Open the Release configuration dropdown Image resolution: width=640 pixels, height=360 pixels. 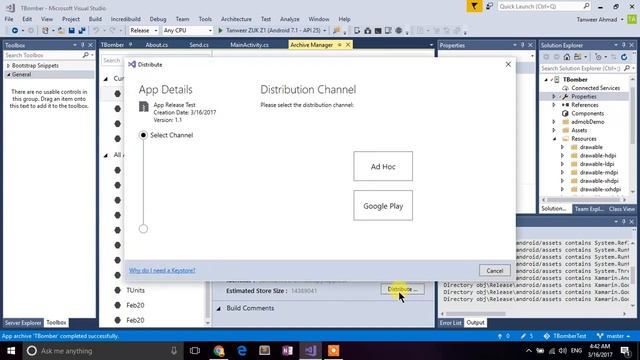143,31
